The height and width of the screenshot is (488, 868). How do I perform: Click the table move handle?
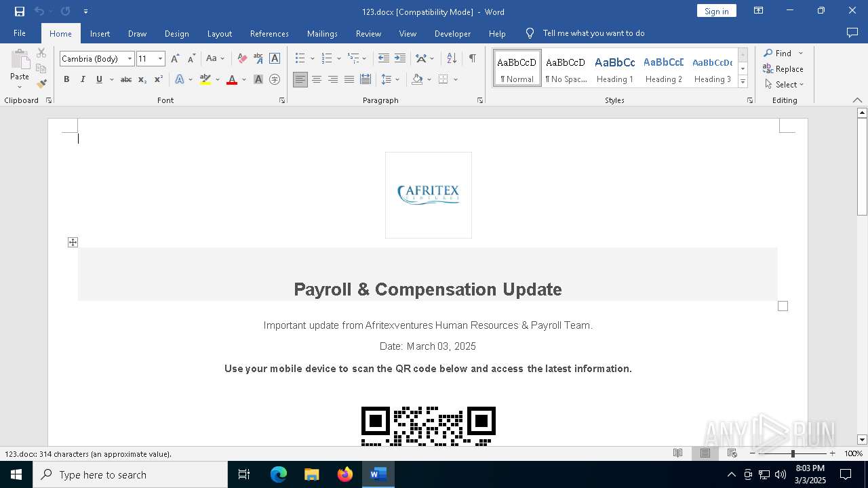click(73, 242)
